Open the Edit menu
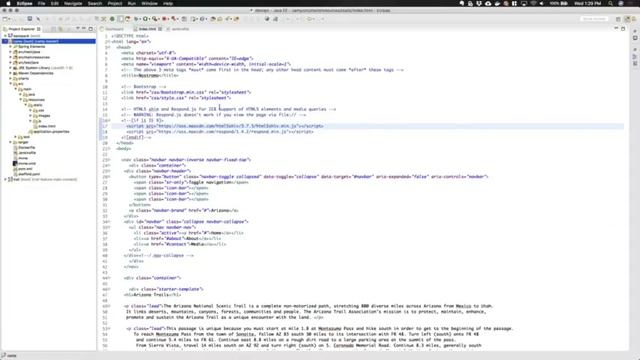The height and width of the screenshot is (360, 640). coord(55,3)
